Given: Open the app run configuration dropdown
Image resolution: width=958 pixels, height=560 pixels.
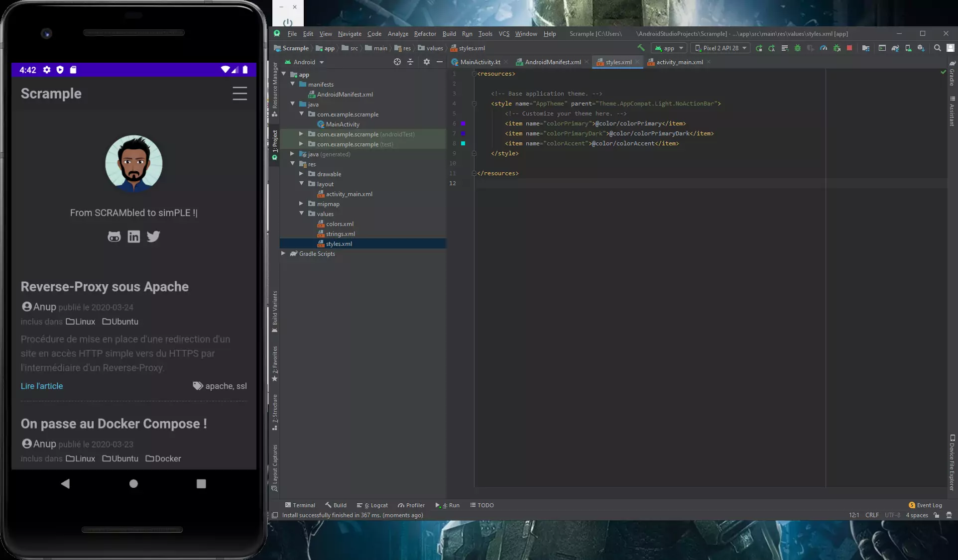Looking at the screenshot, I should pyautogui.click(x=669, y=48).
